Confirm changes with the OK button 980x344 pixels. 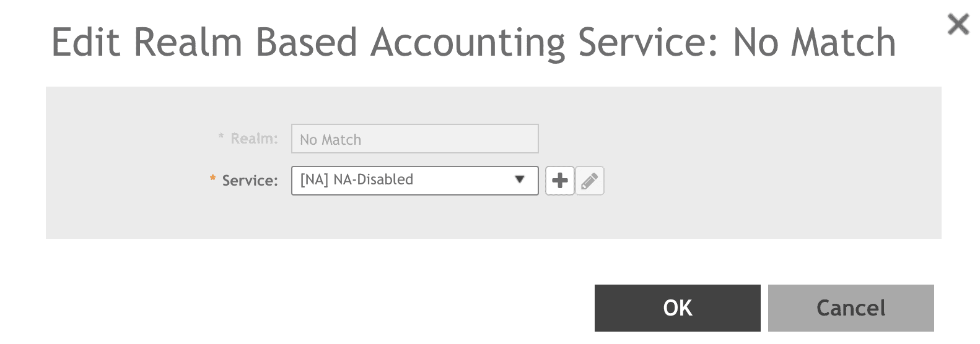[677, 308]
